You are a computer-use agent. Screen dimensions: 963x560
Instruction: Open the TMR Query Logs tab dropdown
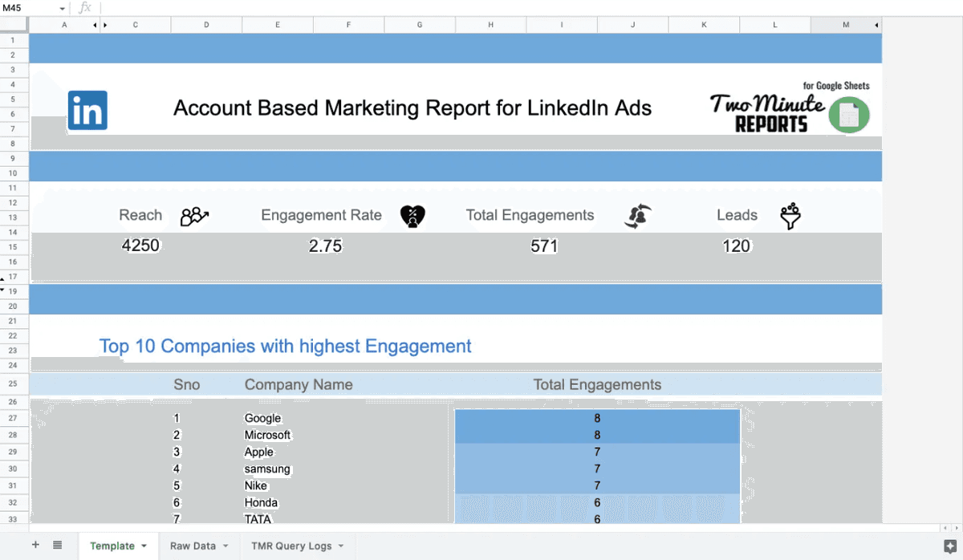[x=341, y=546]
